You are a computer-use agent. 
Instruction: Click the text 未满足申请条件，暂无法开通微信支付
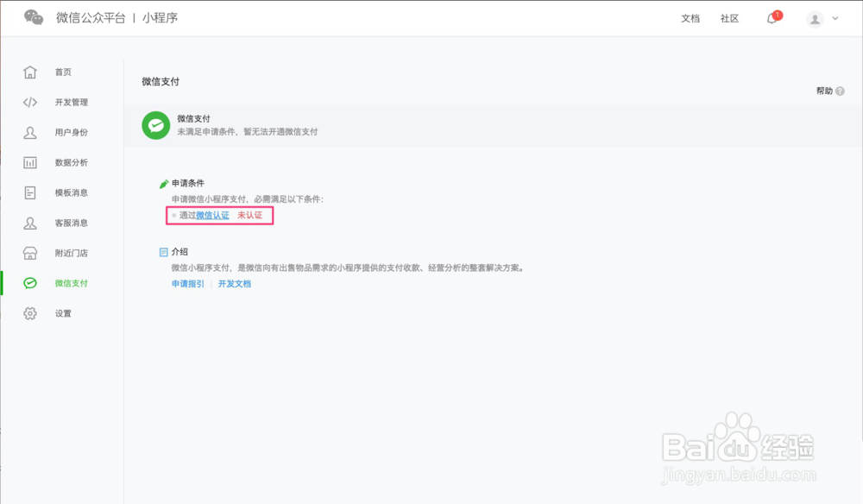[247, 132]
